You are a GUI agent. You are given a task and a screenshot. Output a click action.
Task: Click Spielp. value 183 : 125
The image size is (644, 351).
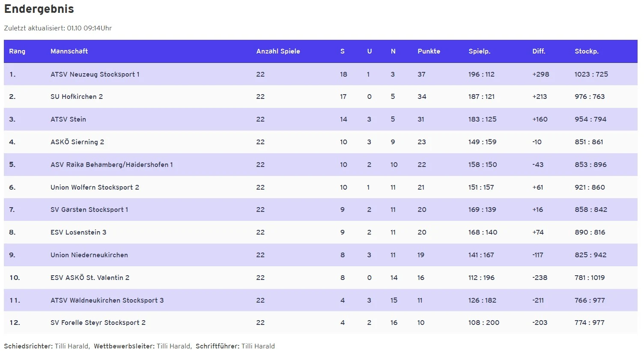tap(483, 119)
